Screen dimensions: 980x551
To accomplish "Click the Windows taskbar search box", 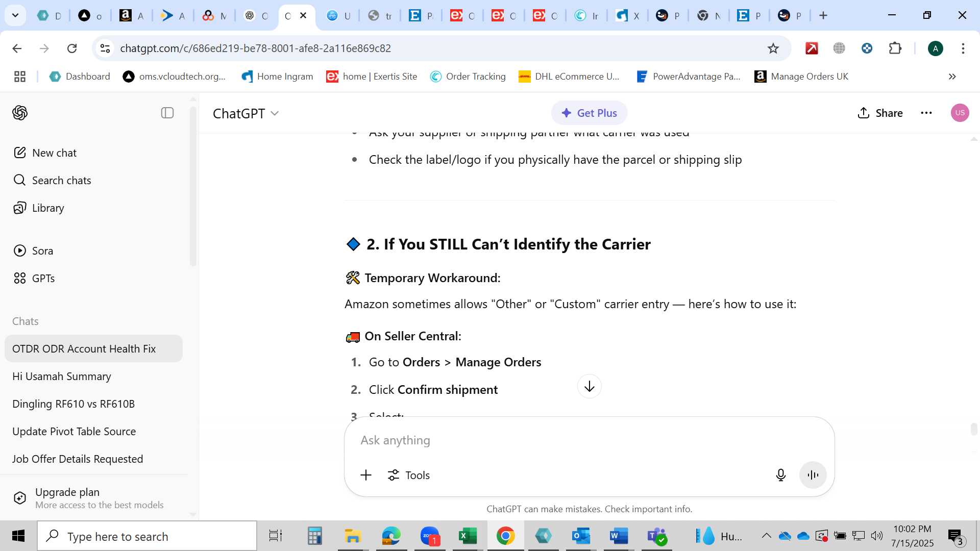I will pos(147,536).
